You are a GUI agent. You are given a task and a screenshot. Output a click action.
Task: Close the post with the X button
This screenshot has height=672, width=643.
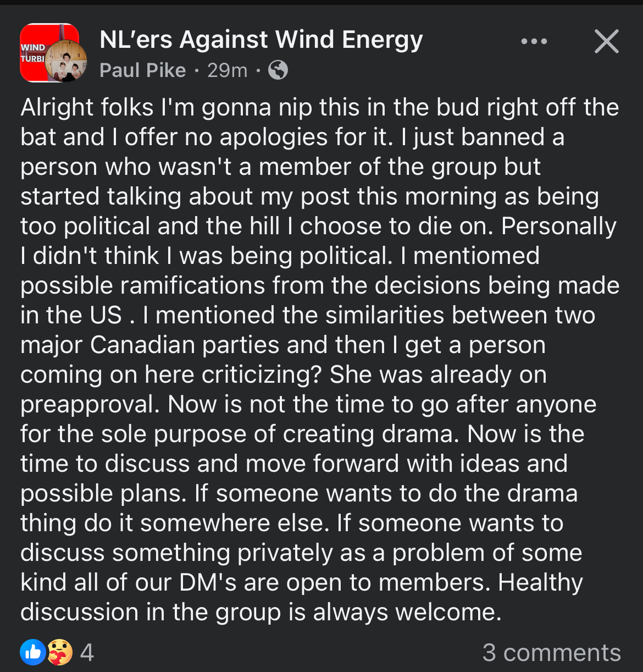click(607, 42)
